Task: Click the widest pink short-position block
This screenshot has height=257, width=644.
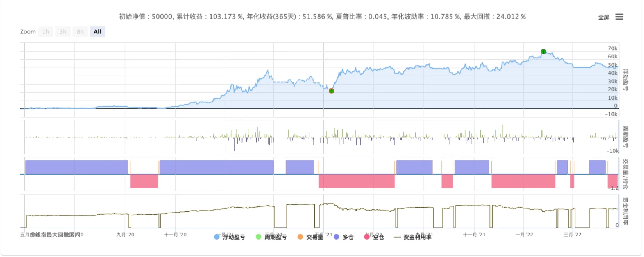Action: 357,181
